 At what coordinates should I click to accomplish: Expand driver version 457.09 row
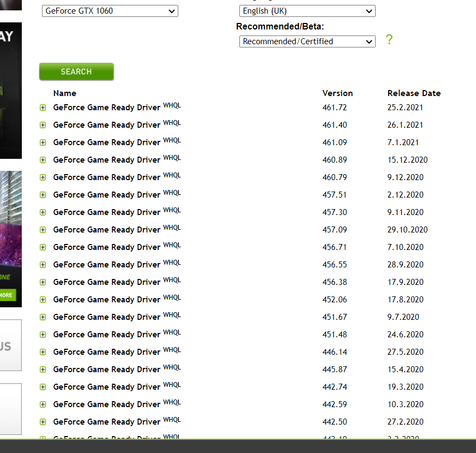(43, 230)
